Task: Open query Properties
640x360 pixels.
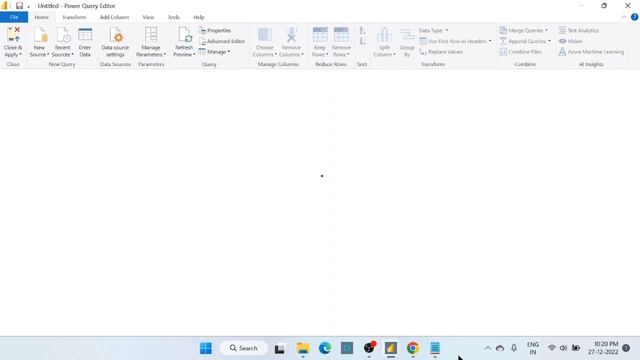Action: [x=215, y=31]
